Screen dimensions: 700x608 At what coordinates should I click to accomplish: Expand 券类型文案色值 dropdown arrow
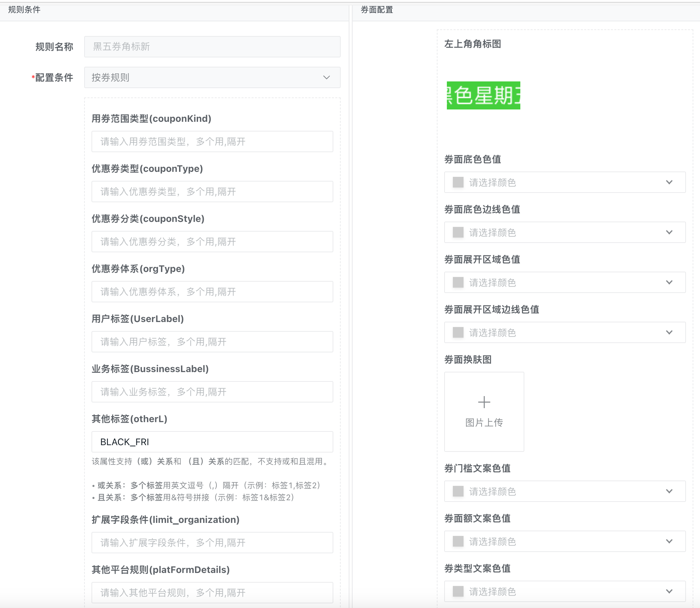(669, 591)
